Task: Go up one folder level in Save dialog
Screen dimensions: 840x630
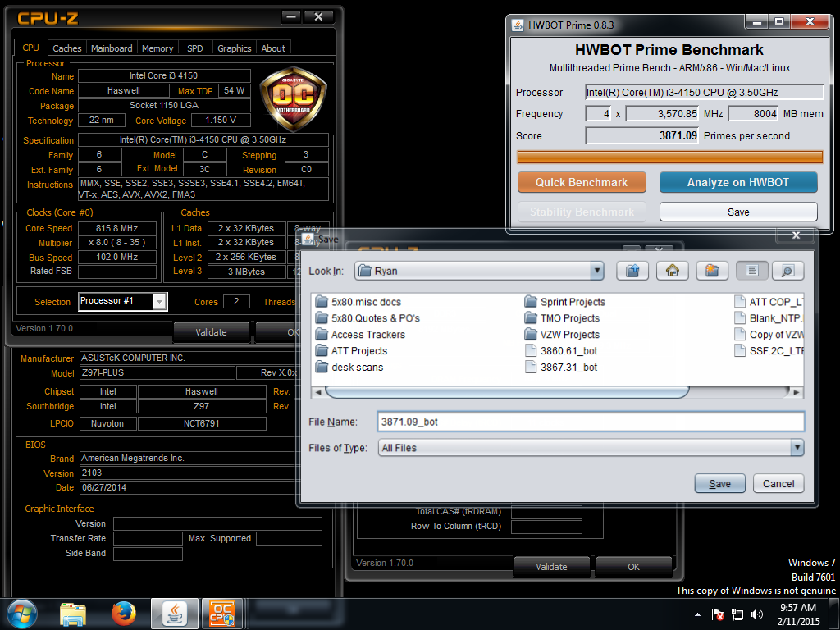Action: [632, 271]
